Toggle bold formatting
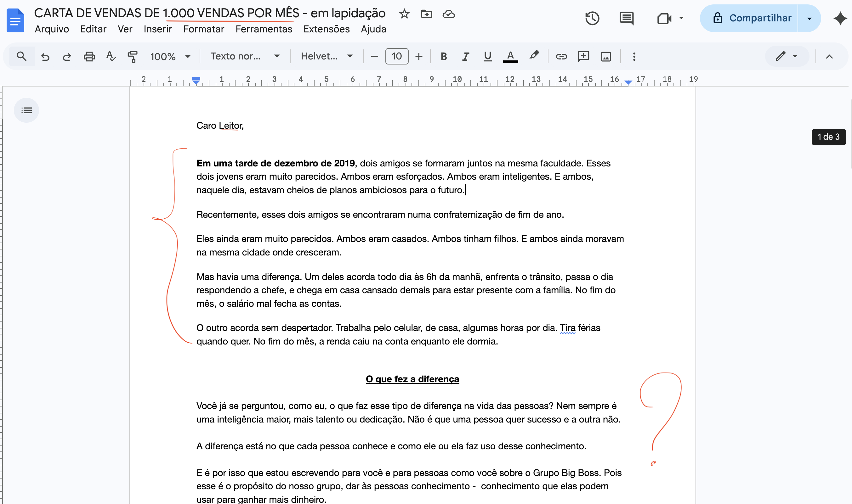The width and height of the screenshot is (852, 504). (444, 56)
